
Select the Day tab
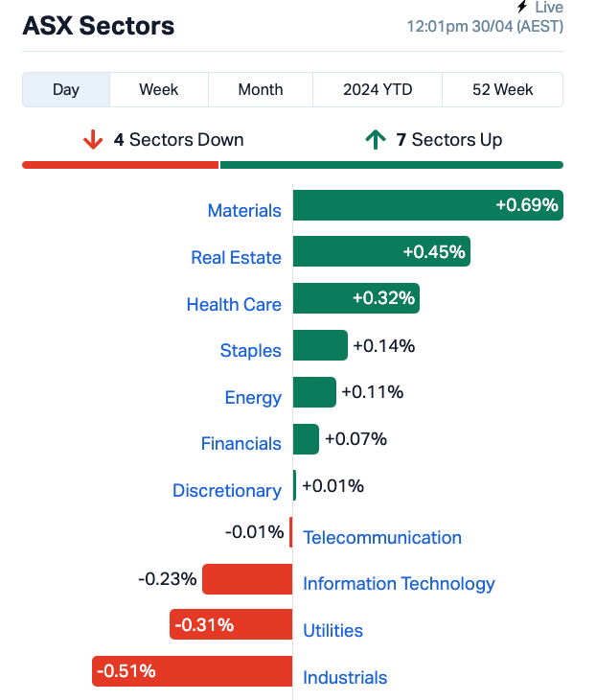pyautogui.click(x=66, y=90)
